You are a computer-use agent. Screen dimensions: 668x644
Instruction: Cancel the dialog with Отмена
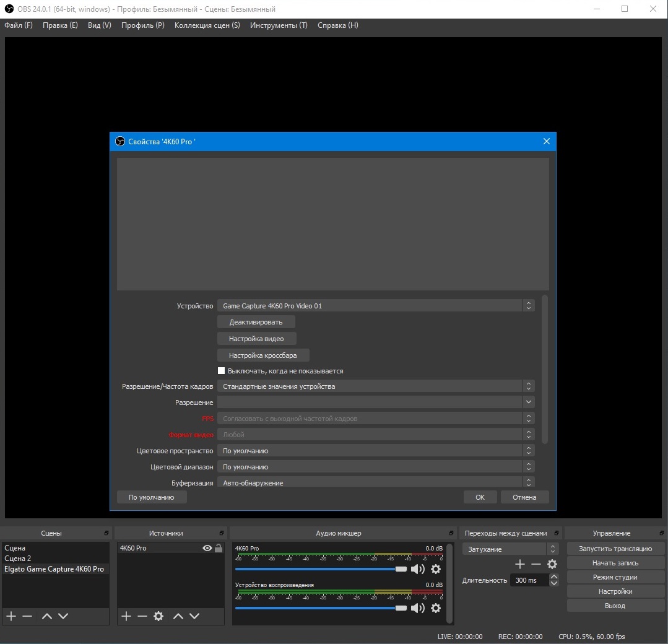click(x=524, y=497)
